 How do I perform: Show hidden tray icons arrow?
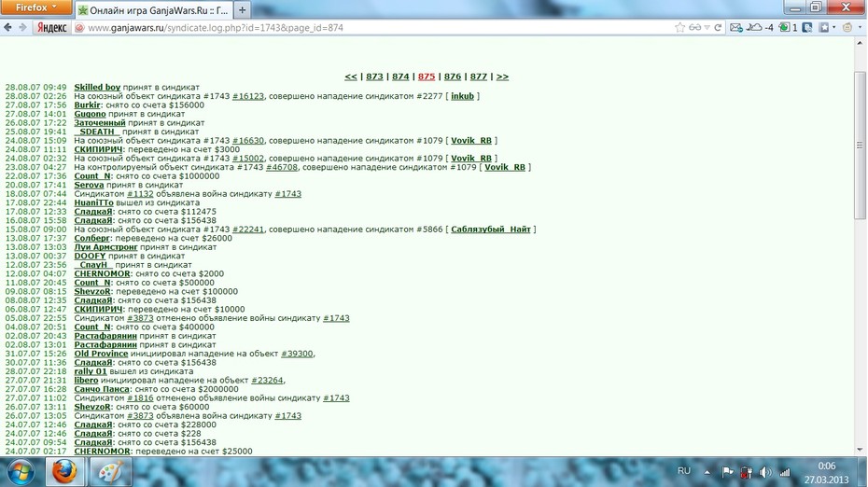tap(707, 472)
